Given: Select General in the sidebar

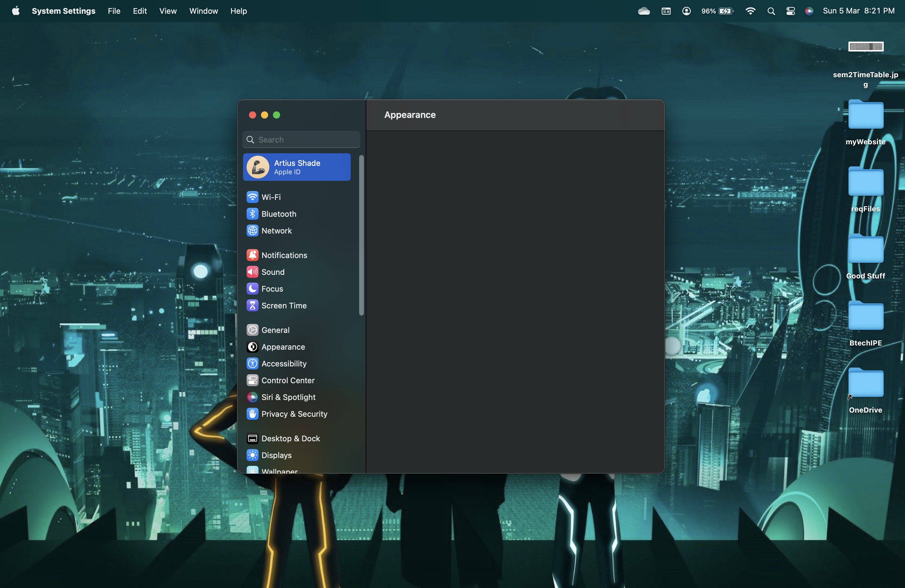Looking at the screenshot, I should click(x=275, y=330).
